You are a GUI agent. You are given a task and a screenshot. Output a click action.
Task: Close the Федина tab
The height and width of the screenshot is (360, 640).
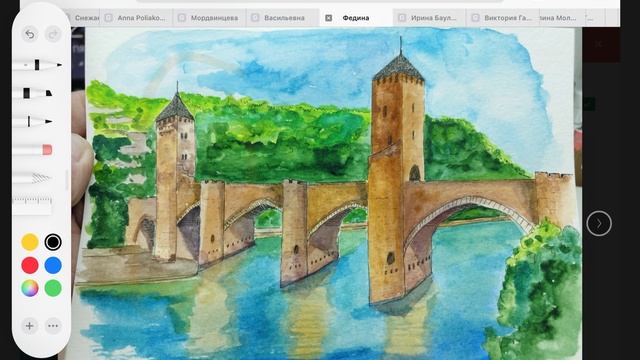329,18
